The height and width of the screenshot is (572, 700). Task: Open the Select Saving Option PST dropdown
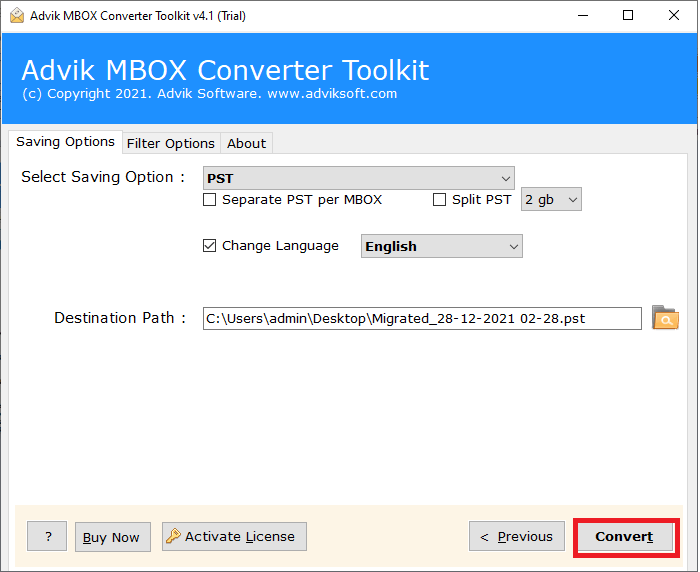coord(358,178)
